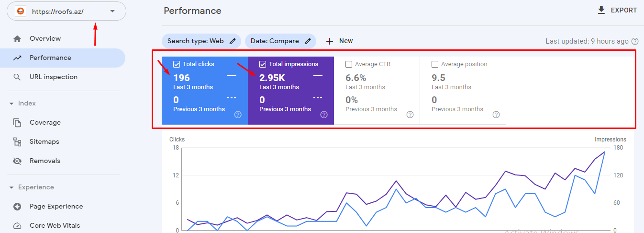This screenshot has height=233, width=644.
Task: Open the Removals page
Action: point(44,161)
